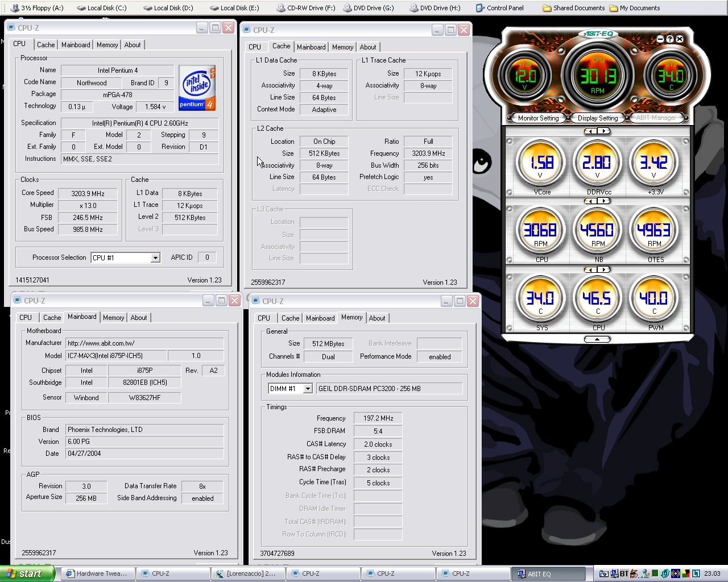The width and height of the screenshot is (728, 582).
Task: Click the CPU temperature 46.5 C dial
Action: (597, 299)
